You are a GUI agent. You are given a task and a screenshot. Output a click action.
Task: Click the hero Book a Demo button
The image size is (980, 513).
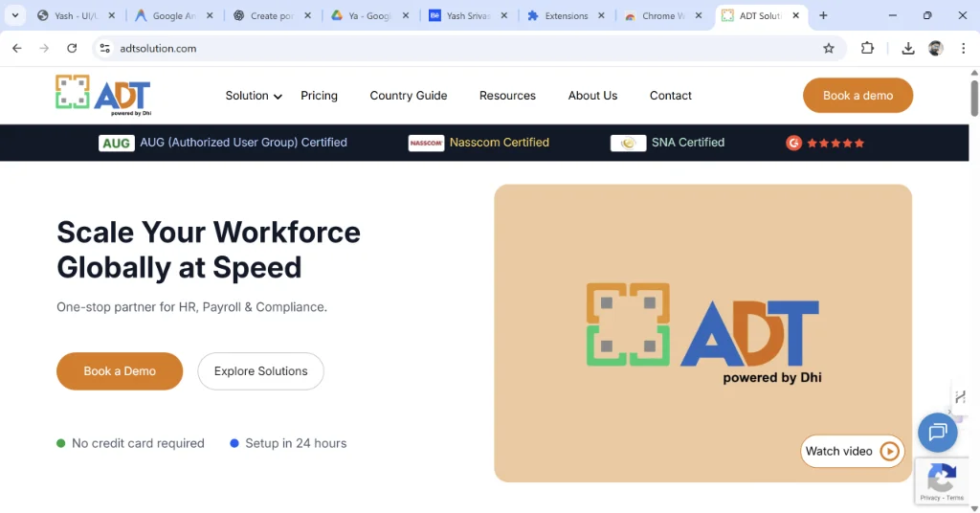[x=120, y=371]
